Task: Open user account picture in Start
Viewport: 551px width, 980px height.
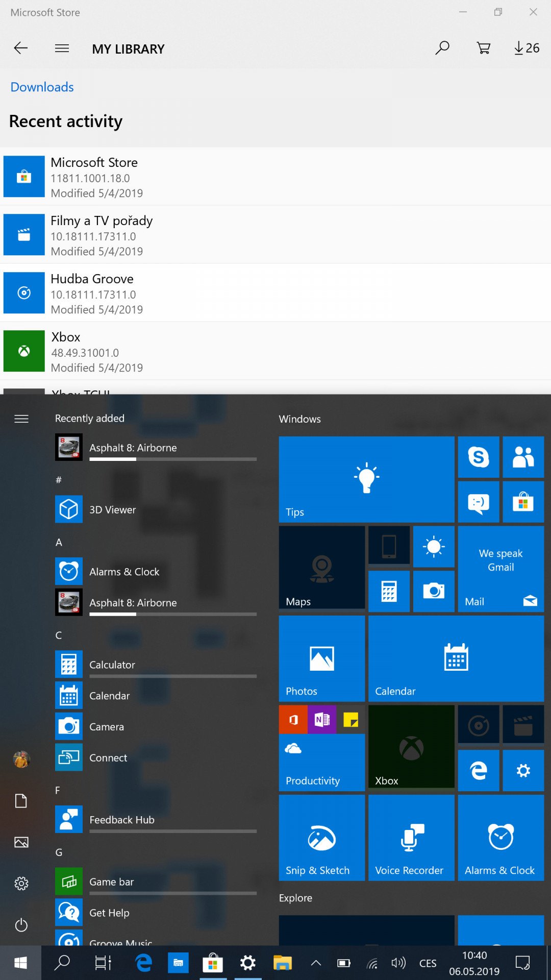Action: (x=21, y=759)
